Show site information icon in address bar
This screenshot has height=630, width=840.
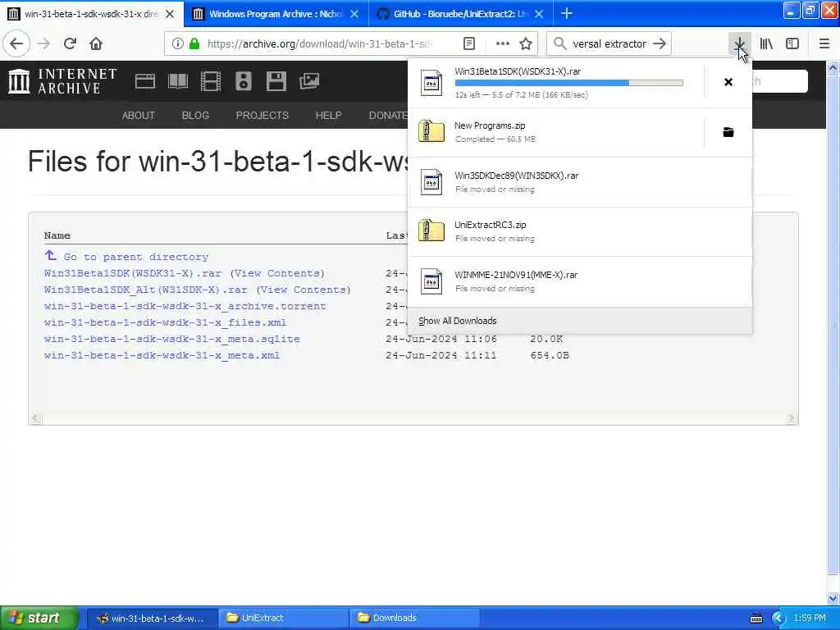coord(177,44)
